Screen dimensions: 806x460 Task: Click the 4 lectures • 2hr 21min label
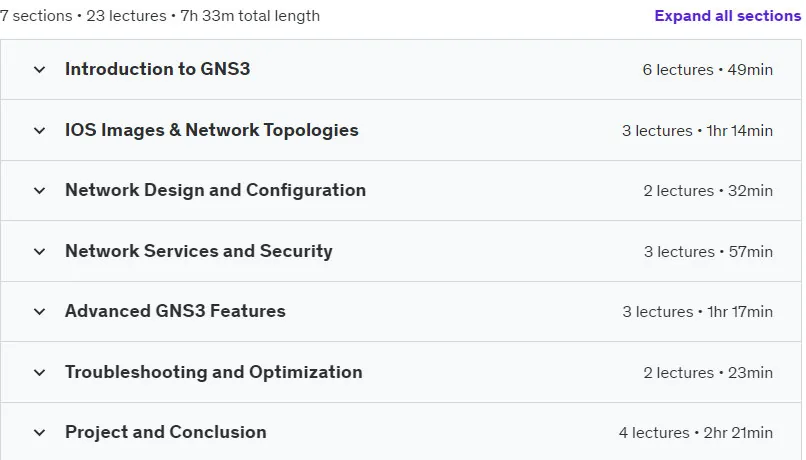(x=695, y=433)
